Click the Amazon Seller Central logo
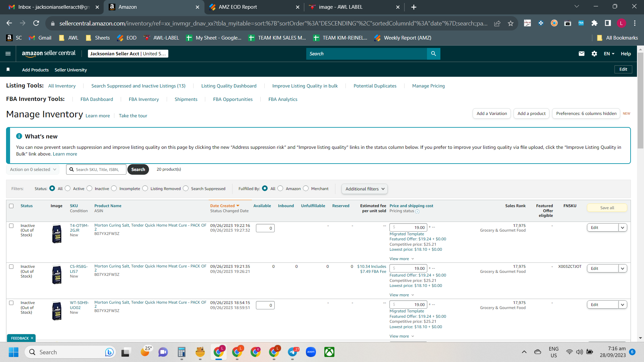 click(x=49, y=54)
